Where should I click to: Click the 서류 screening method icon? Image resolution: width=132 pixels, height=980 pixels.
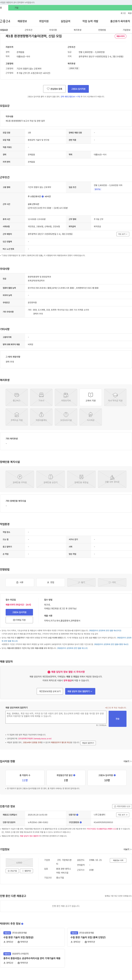[20, 582]
